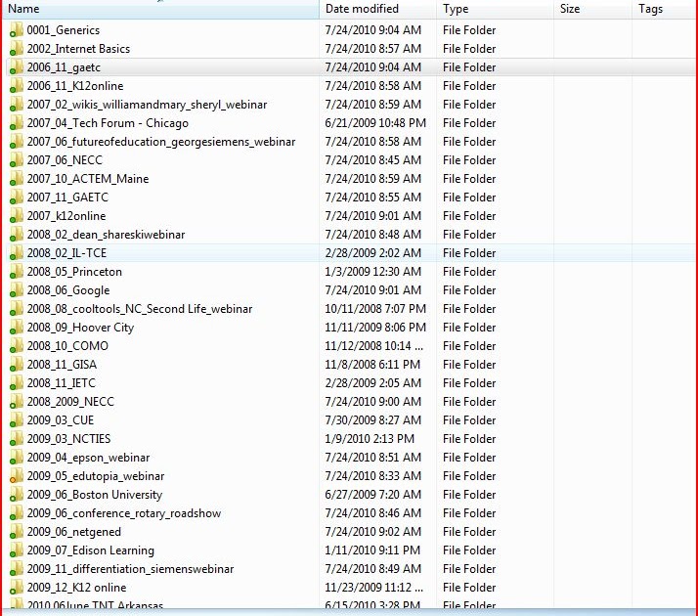Screen dimensions: 698x616
Task: Select the 2007_10_ACTEM_Maine folder icon
Action: click(17, 179)
